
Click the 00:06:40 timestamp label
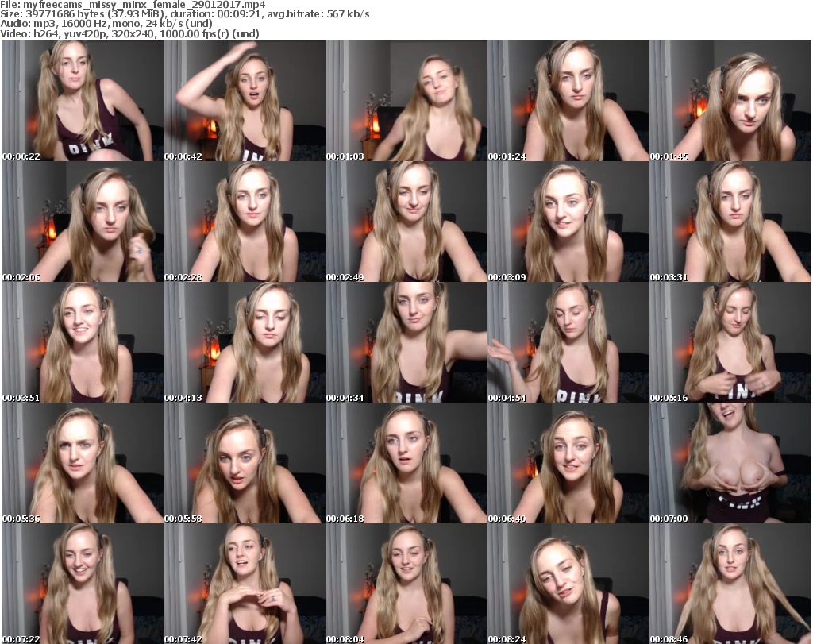507,519
